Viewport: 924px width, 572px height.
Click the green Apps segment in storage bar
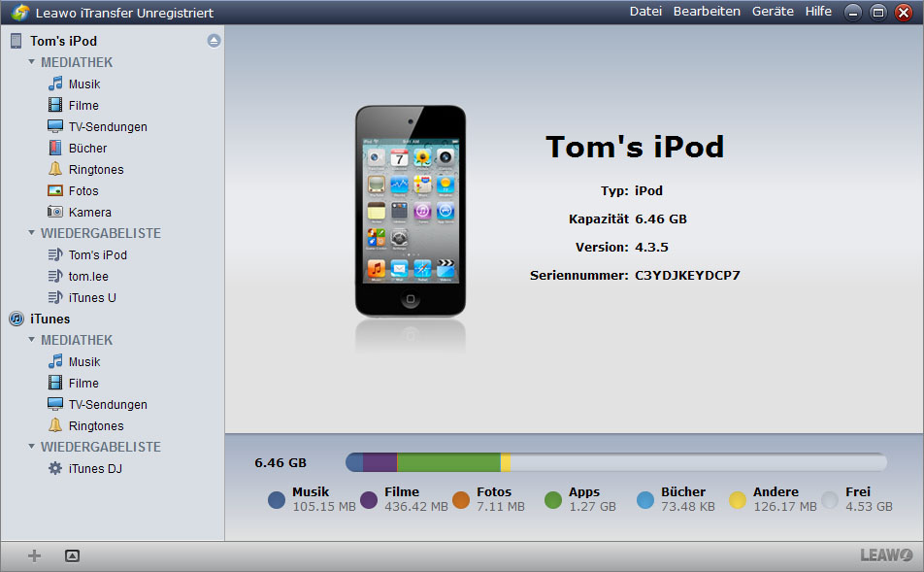click(448, 462)
